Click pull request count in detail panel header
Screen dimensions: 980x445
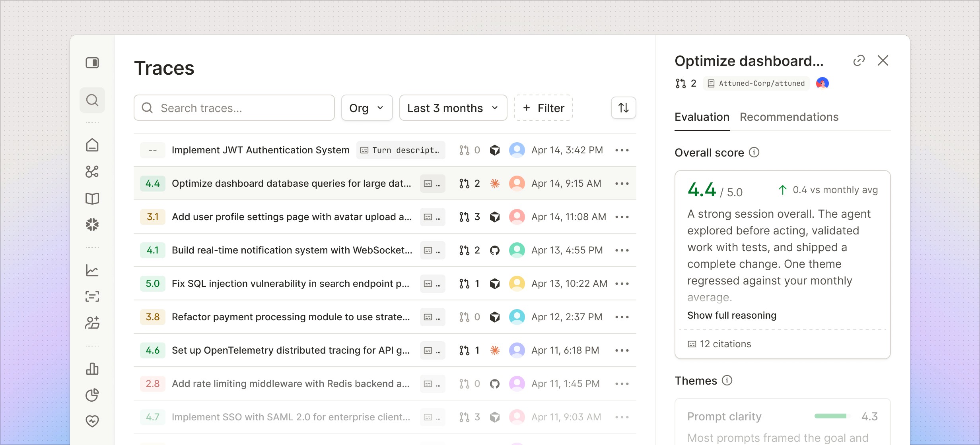(686, 83)
